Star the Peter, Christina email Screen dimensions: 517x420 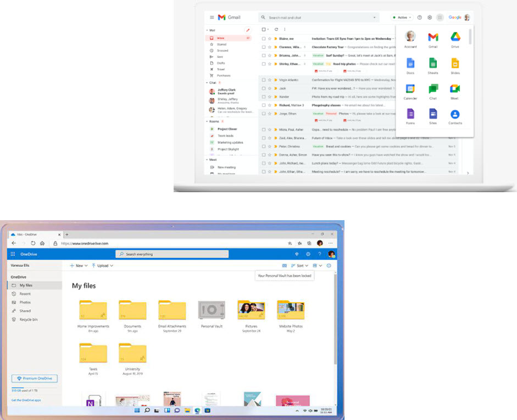270,146
